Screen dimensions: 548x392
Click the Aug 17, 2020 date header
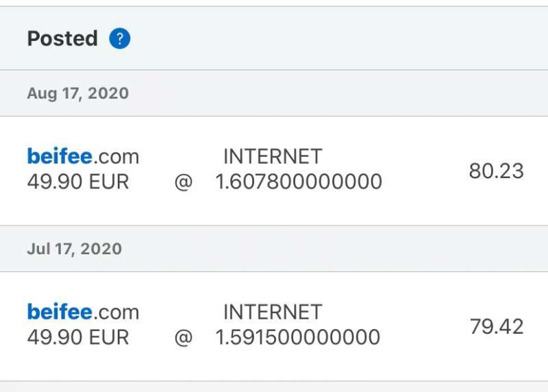(x=78, y=93)
